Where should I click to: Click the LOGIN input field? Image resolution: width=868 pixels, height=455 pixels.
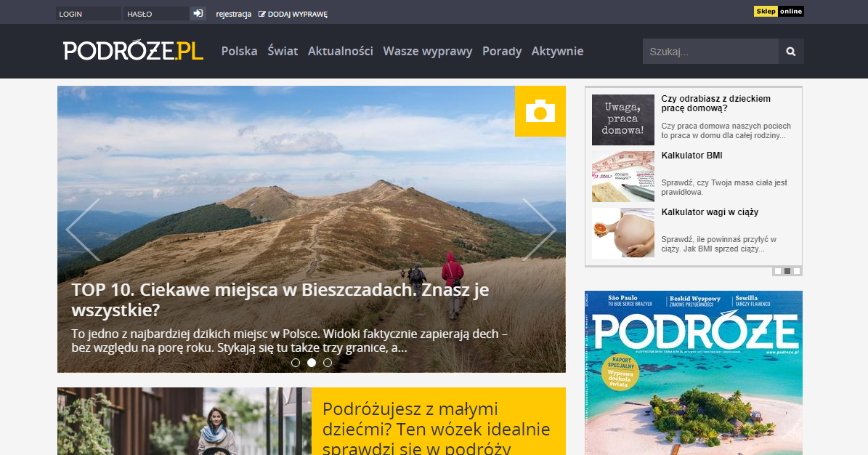[x=89, y=14]
